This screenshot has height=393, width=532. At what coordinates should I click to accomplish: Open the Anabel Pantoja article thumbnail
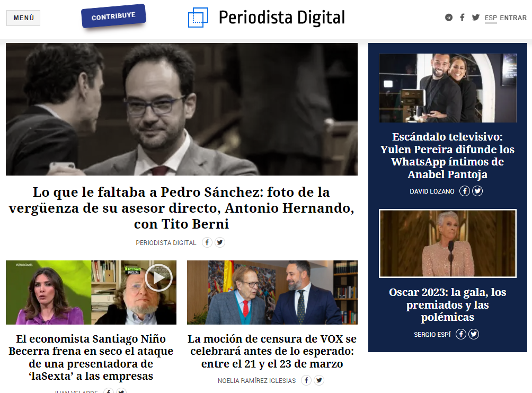(x=448, y=88)
